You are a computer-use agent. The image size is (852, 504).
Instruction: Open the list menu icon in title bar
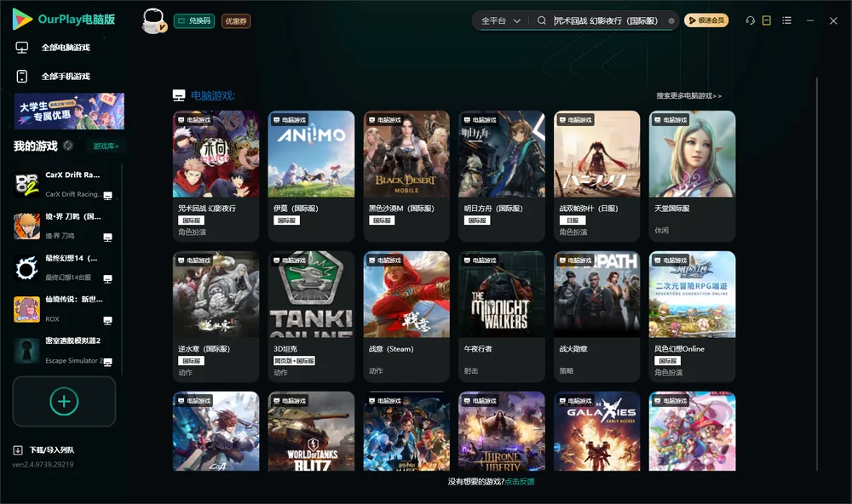tap(786, 20)
